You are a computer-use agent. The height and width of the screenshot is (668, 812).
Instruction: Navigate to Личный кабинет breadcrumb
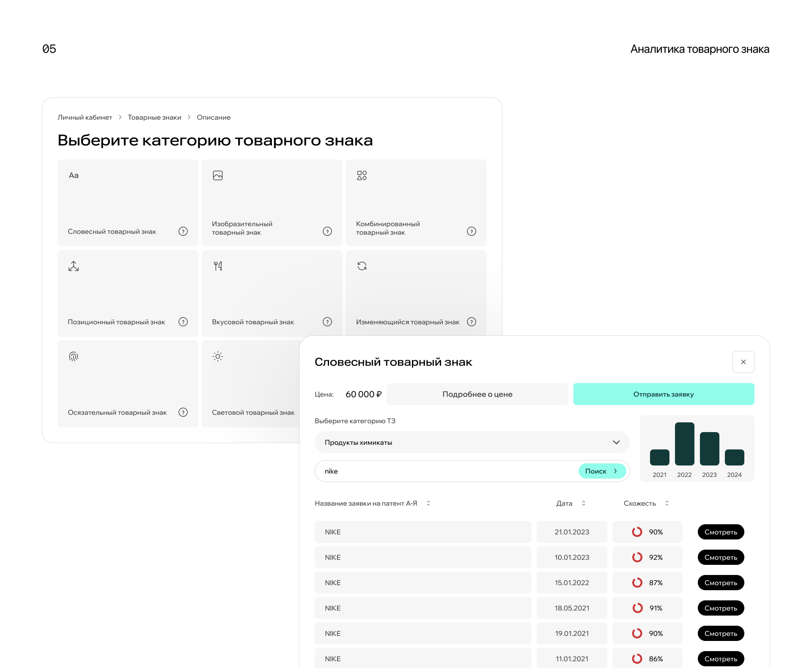point(85,118)
